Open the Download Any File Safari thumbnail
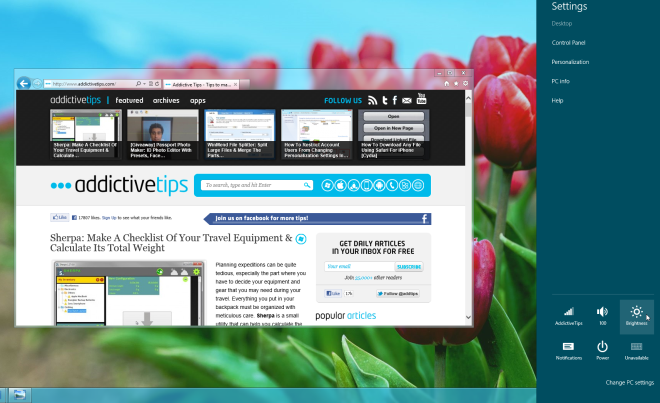 click(394, 134)
